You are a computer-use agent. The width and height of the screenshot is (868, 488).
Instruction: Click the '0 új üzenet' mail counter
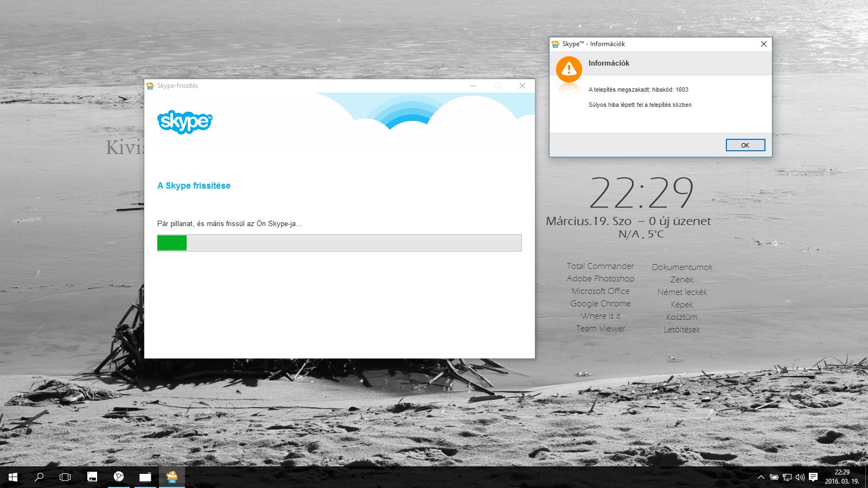pos(680,221)
